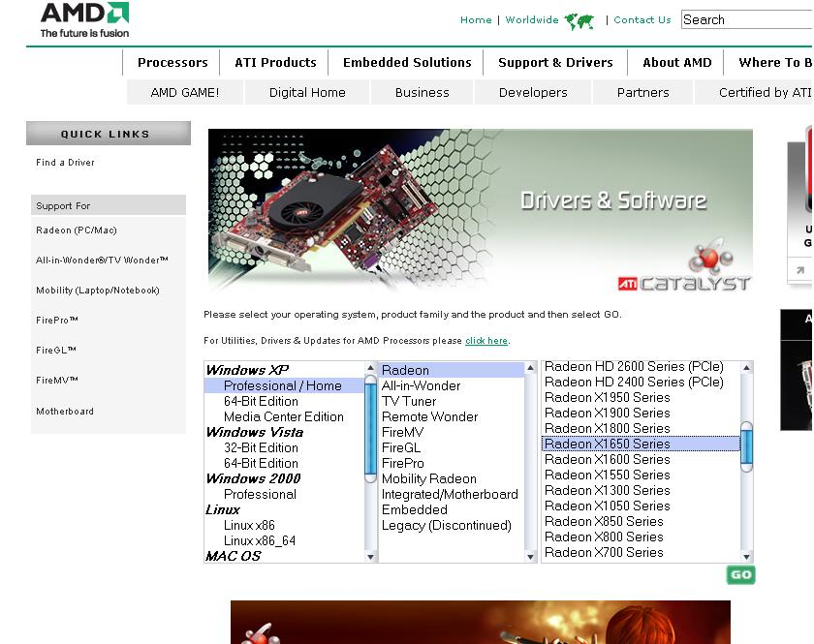Open the ATI Products menu
Image resolution: width=814 pixels, height=644 pixels.
[275, 62]
